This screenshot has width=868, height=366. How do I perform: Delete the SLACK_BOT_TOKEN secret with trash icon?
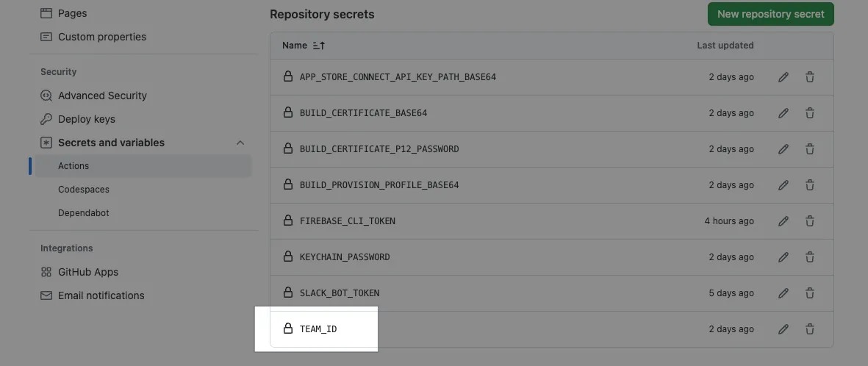tap(810, 293)
